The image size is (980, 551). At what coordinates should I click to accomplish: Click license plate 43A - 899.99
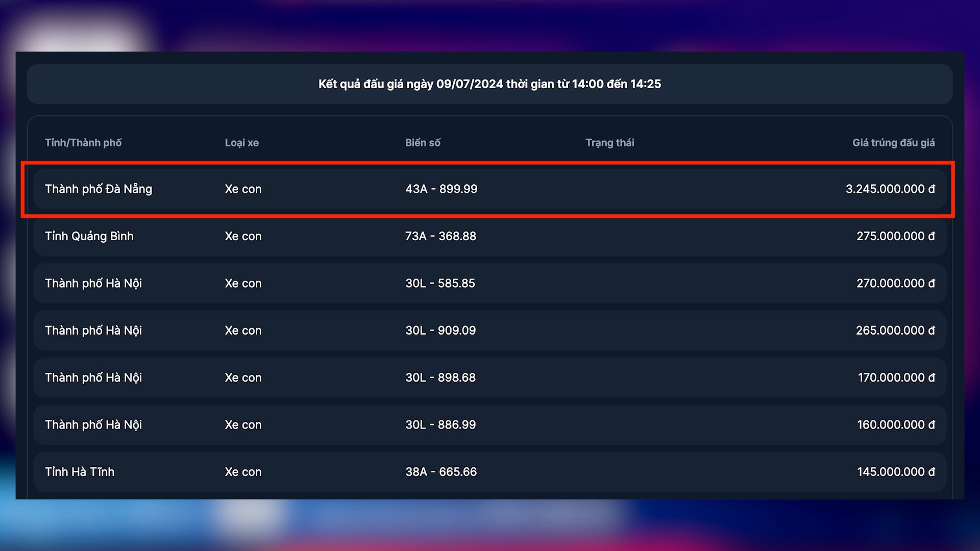(441, 189)
